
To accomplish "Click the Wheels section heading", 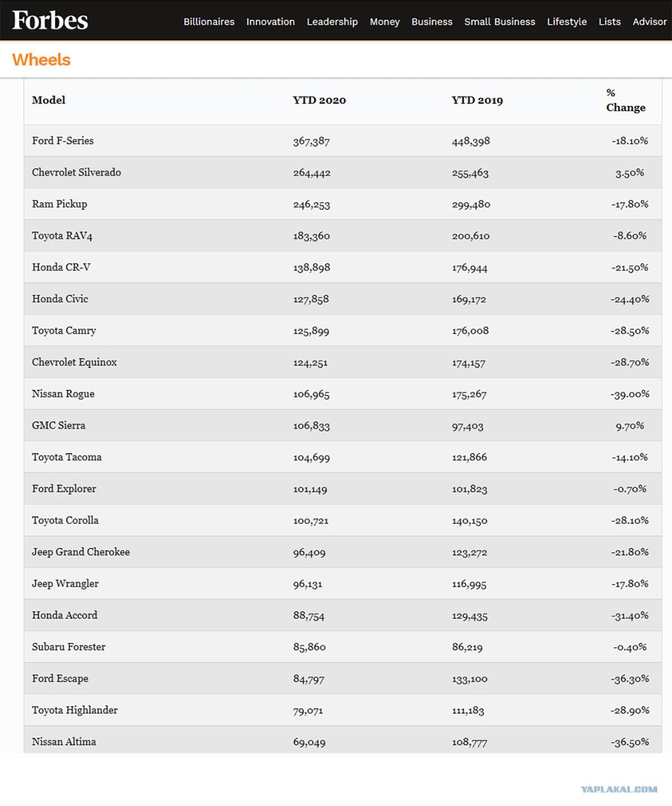I will [41, 60].
